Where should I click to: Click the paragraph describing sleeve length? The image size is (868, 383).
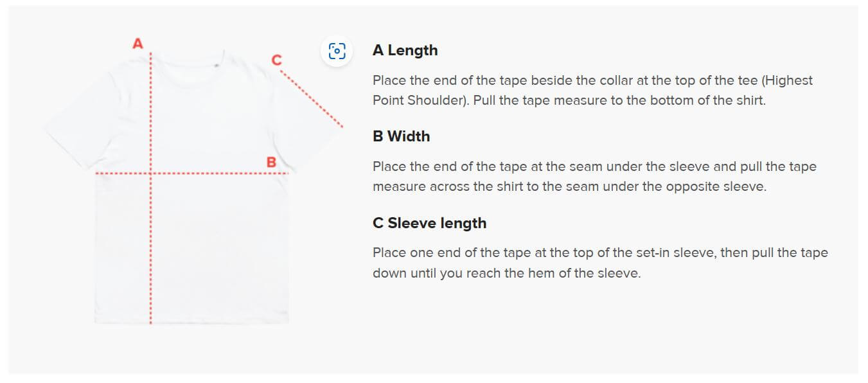pyautogui.click(x=600, y=263)
